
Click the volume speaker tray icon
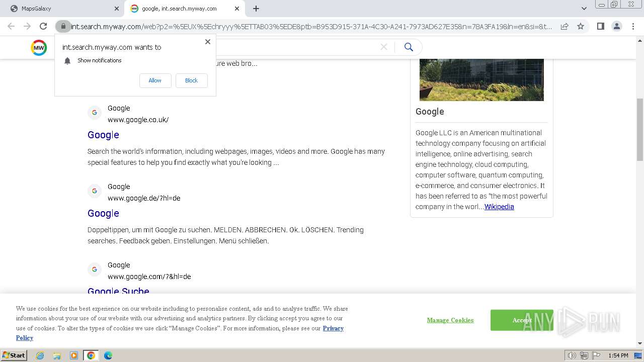[572, 355]
